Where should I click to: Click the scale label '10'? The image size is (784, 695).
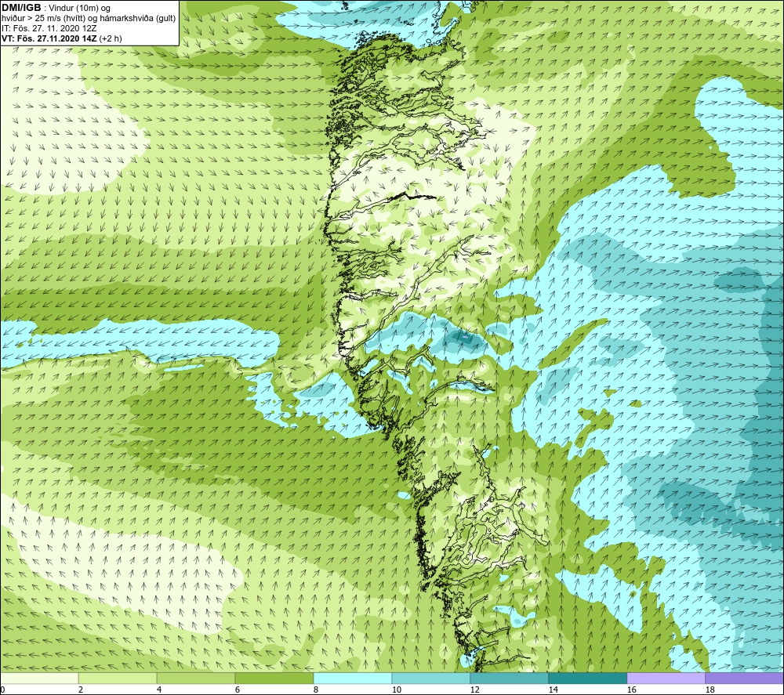[396, 690]
